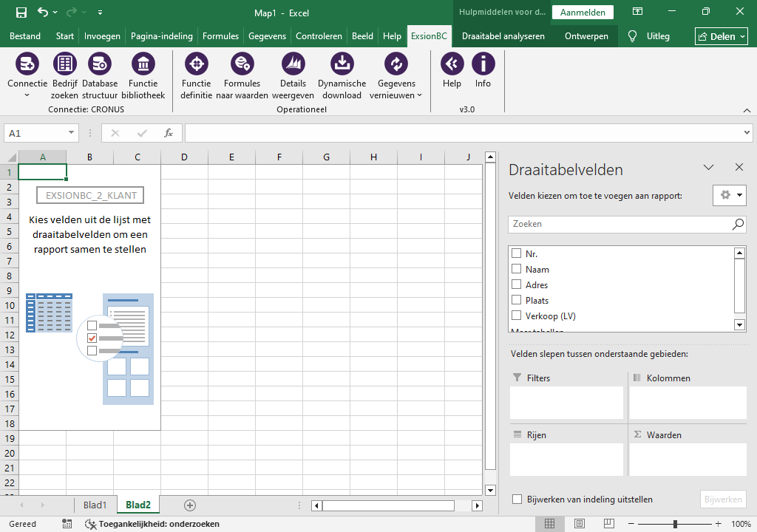Image resolution: width=757 pixels, height=532 pixels.
Task: Check the Naam field checkbox
Action: point(517,269)
